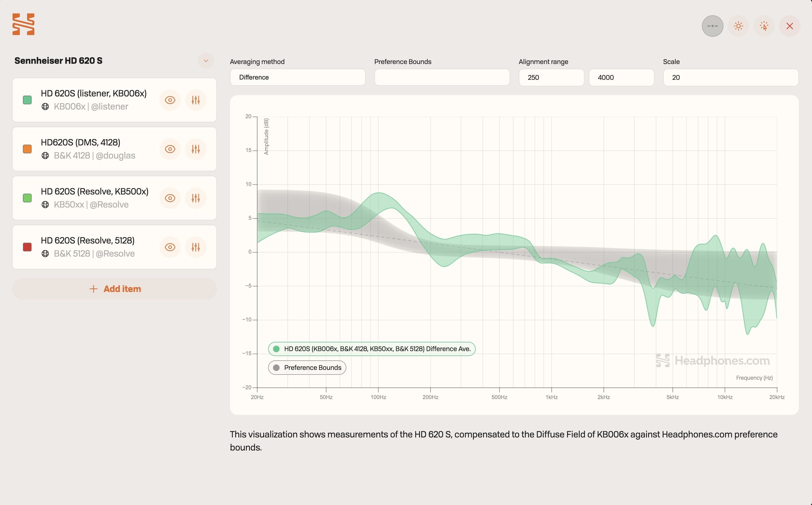Toggle the HD 620S Difference Ave. legend pill
This screenshot has width=812, height=505.
pyautogui.click(x=372, y=349)
